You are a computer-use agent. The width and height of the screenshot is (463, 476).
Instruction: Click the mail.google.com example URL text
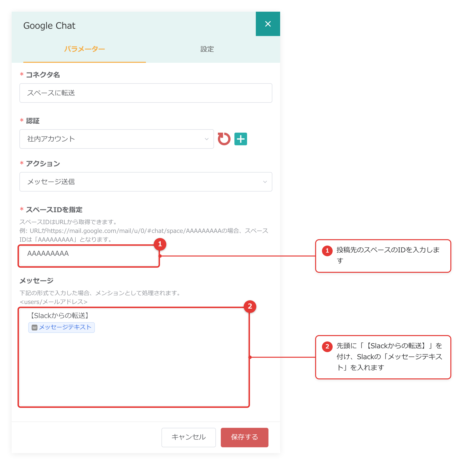pos(134,231)
